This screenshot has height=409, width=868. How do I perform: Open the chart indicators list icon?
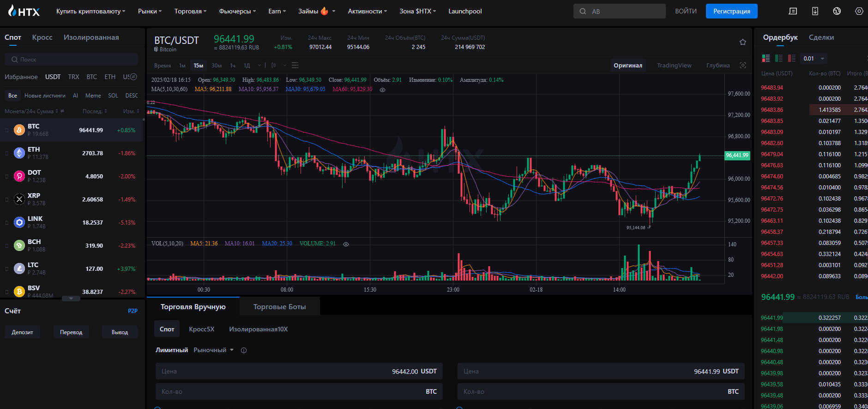[295, 65]
